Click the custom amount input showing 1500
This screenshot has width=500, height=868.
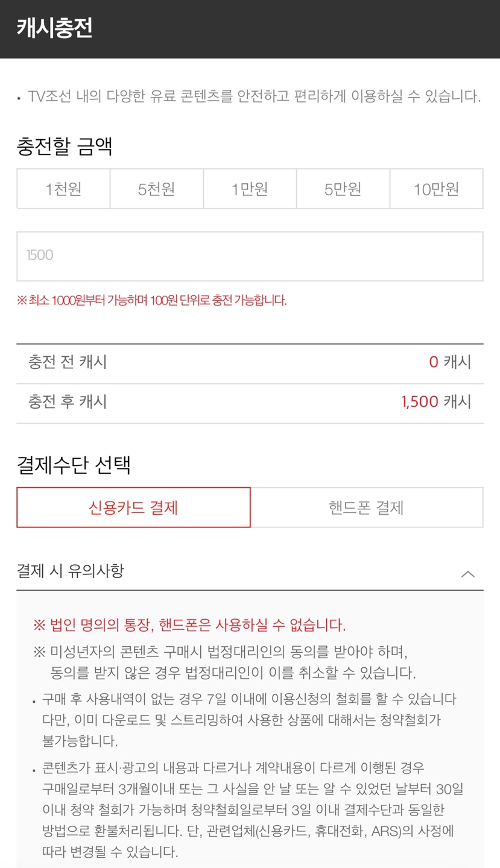coord(250,256)
